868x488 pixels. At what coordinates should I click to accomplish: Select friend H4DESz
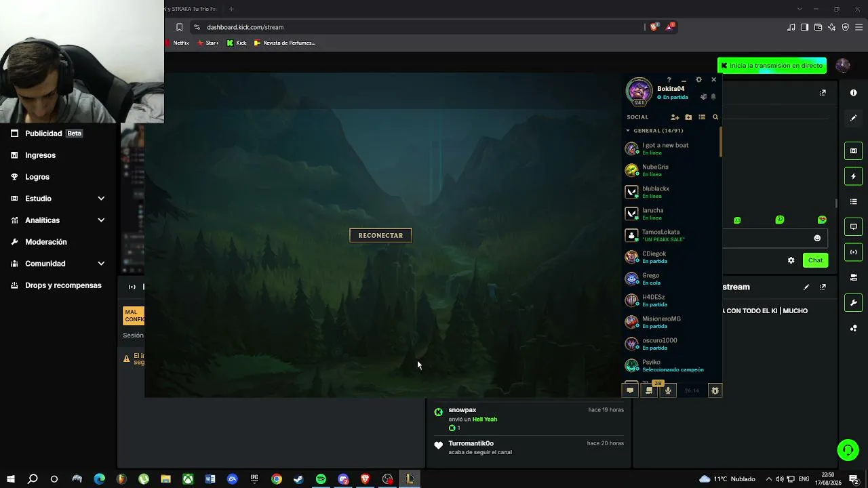point(671,300)
